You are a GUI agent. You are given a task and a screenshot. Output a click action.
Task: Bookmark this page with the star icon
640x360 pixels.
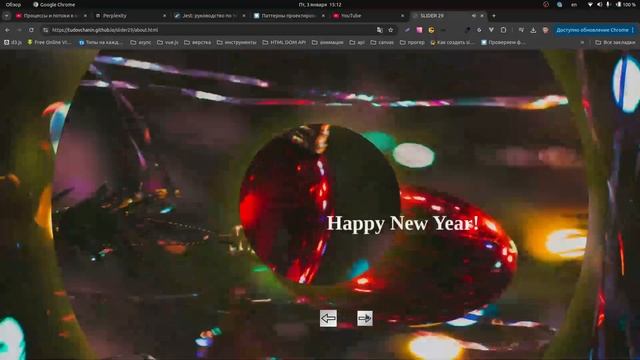[x=391, y=30]
